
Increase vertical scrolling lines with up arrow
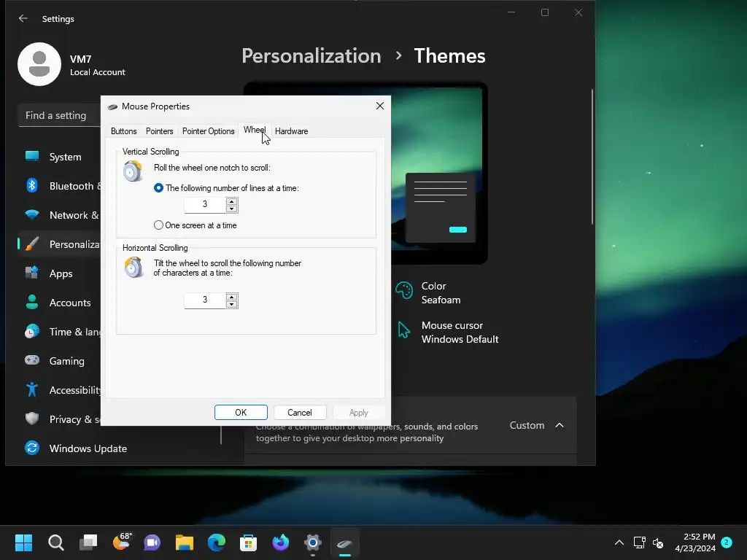tap(231, 201)
